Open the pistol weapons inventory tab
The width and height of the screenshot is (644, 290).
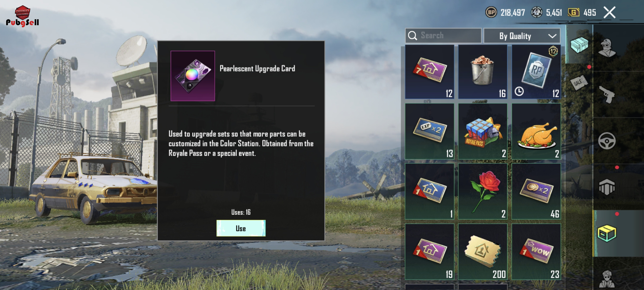[x=607, y=94]
